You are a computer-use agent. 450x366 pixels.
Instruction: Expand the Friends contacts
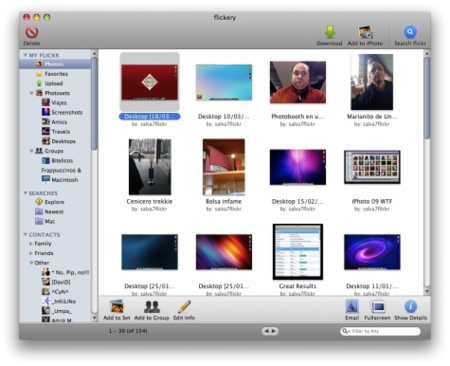[x=31, y=253]
